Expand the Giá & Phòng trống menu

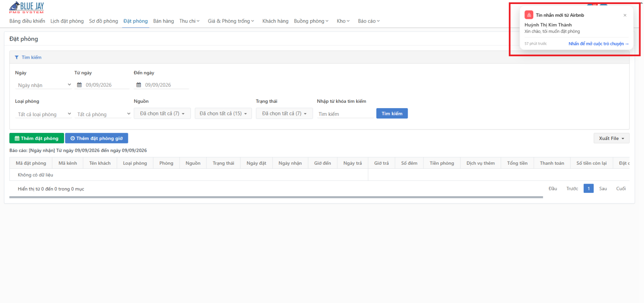tap(231, 21)
